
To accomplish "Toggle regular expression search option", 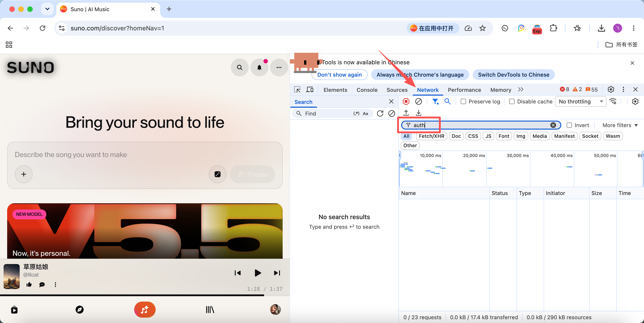I will [x=356, y=113].
